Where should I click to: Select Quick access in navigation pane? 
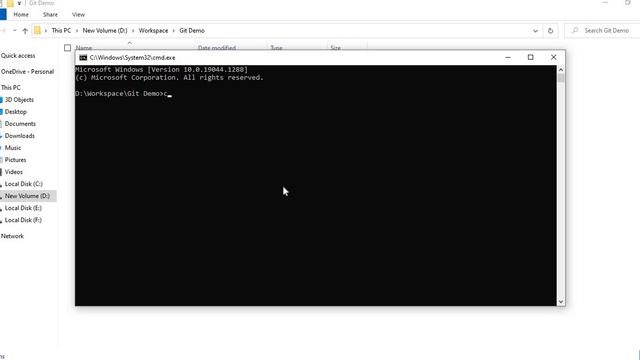click(18, 56)
